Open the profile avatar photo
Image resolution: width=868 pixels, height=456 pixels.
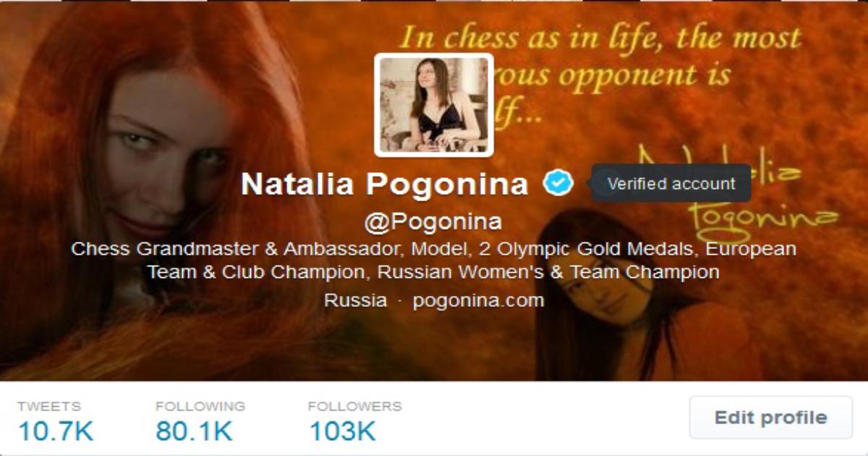434,105
